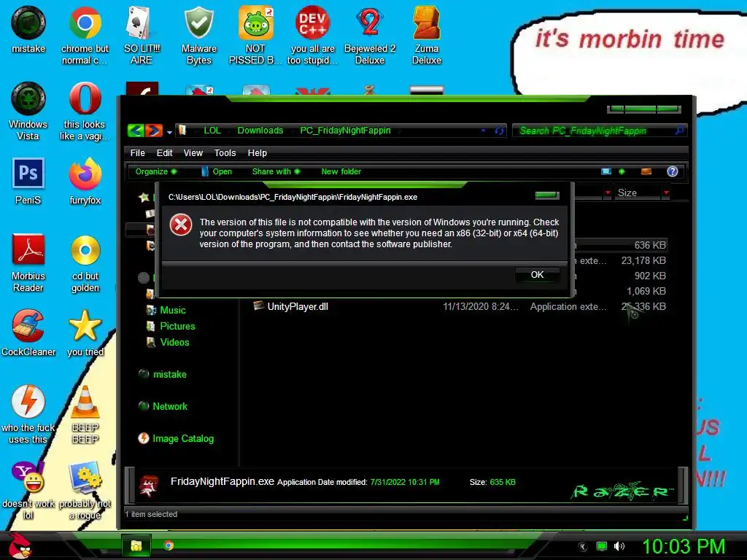Click the Explorer help question mark icon
The height and width of the screenshot is (560, 747).
click(x=672, y=171)
